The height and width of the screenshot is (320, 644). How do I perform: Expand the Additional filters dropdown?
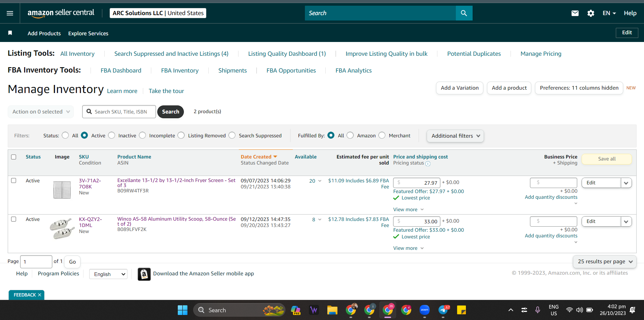[x=455, y=136]
